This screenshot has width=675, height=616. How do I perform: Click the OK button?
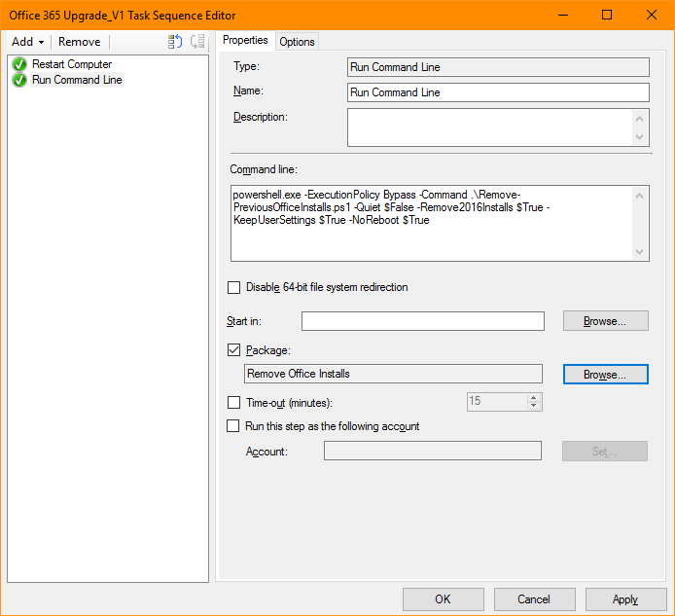(x=443, y=599)
